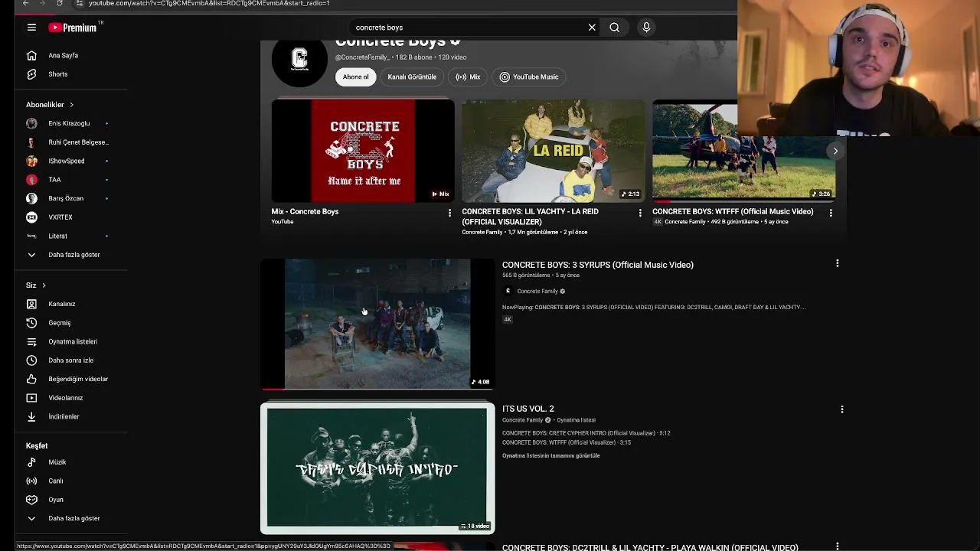
Task: Open options menu for 3 SYRUPS
Action: [837, 263]
